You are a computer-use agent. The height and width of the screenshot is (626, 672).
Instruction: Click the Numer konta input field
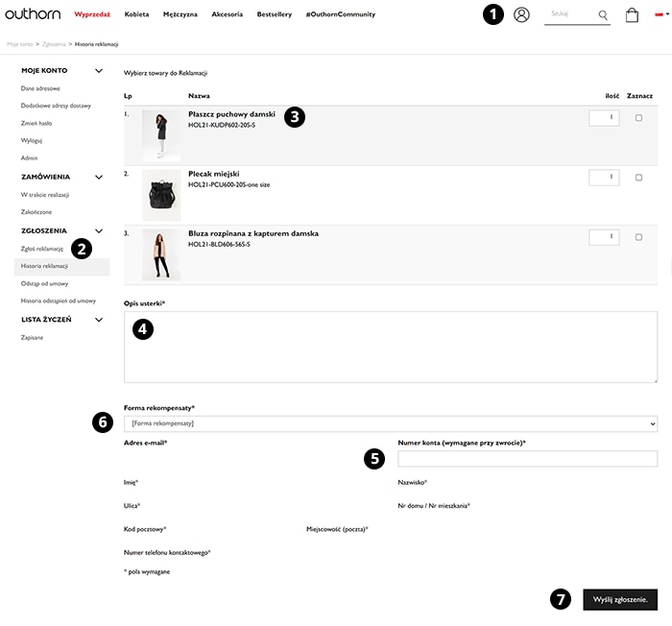coord(526,459)
